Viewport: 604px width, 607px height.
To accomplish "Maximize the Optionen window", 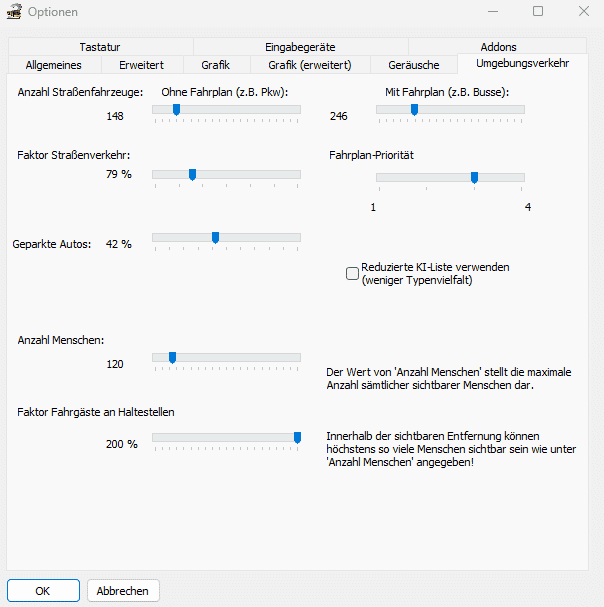I will click(x=537, y=12).
